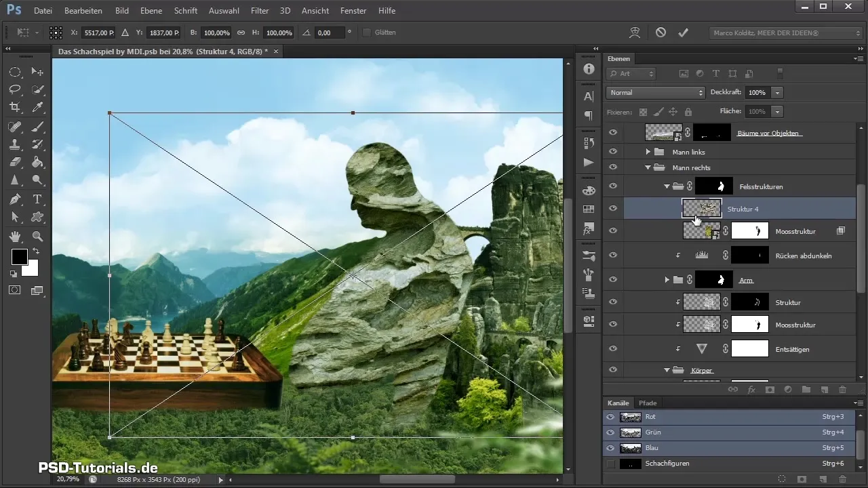Select the Eyedropper tool

(37, 107)
